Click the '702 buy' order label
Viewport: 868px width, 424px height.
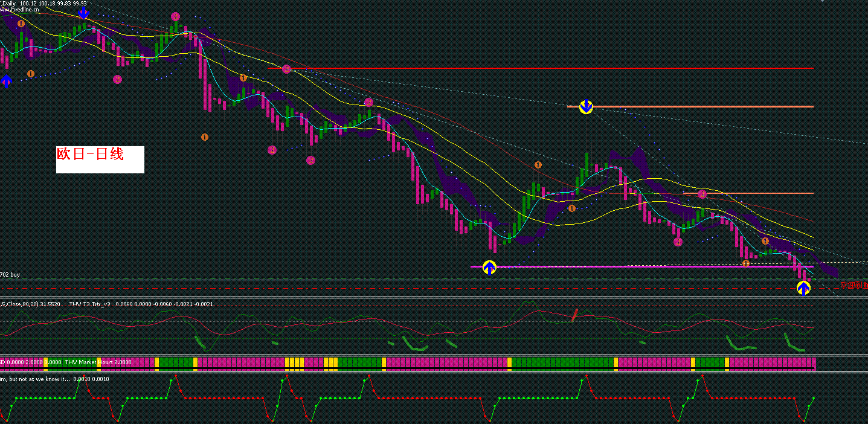[x=10, y=275]
